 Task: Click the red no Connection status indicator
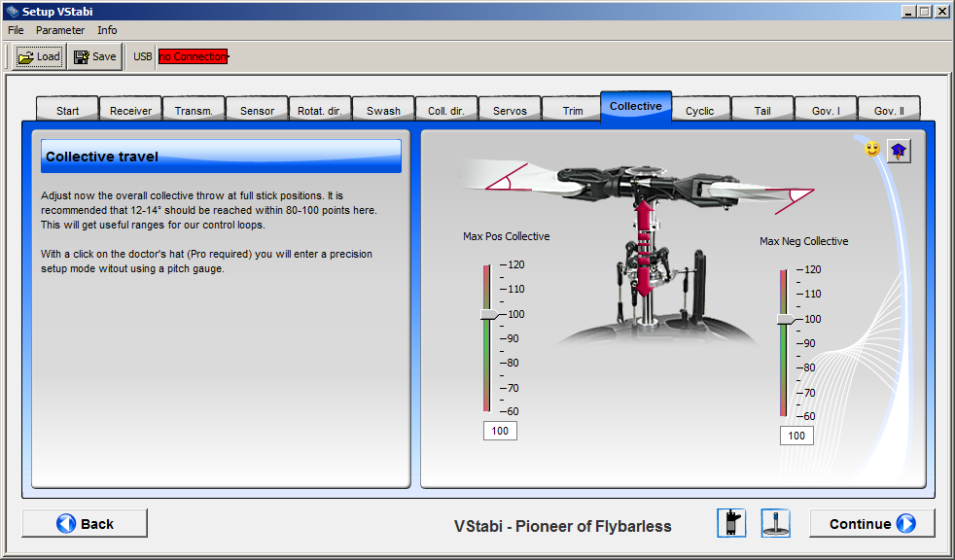pos(194,56)
